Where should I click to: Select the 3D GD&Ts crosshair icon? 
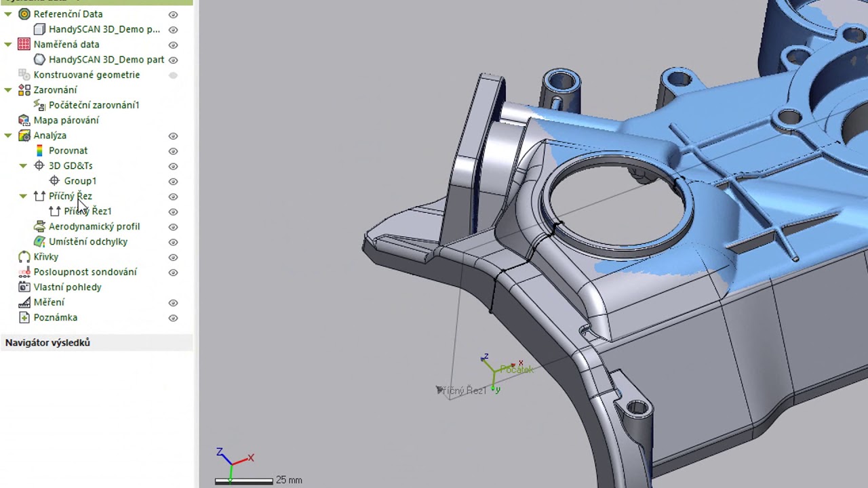tap(39, 165)
